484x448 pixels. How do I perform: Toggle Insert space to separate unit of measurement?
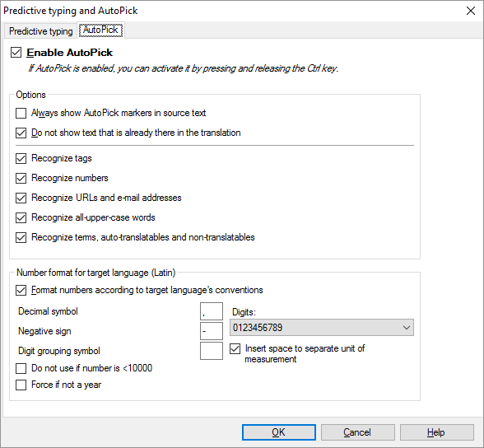235,349
